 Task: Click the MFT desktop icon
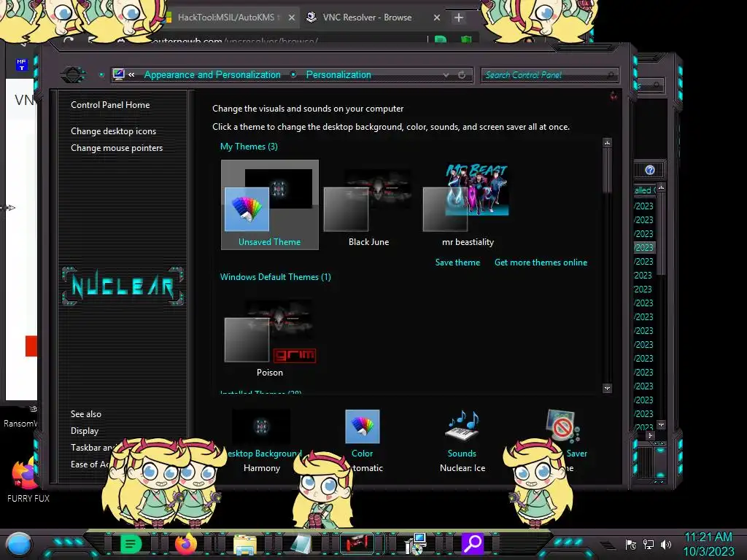[21, 64]
